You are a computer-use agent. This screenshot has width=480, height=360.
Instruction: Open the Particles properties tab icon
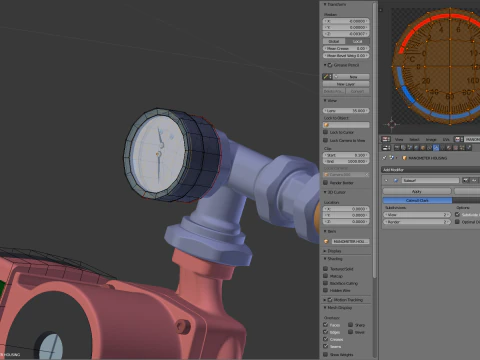pyautogui.click(x=462, y=148)
